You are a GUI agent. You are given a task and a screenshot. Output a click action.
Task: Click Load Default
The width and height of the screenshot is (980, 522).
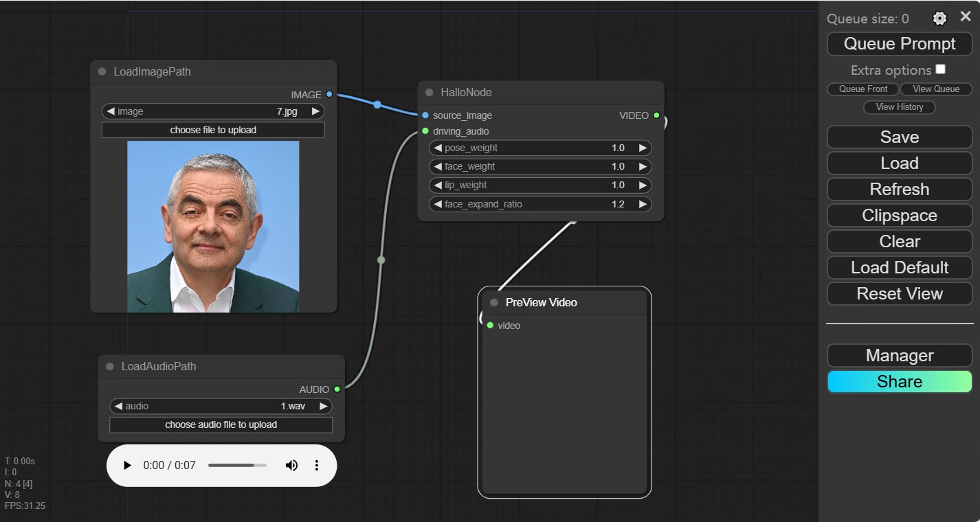[x=900, y=268]
